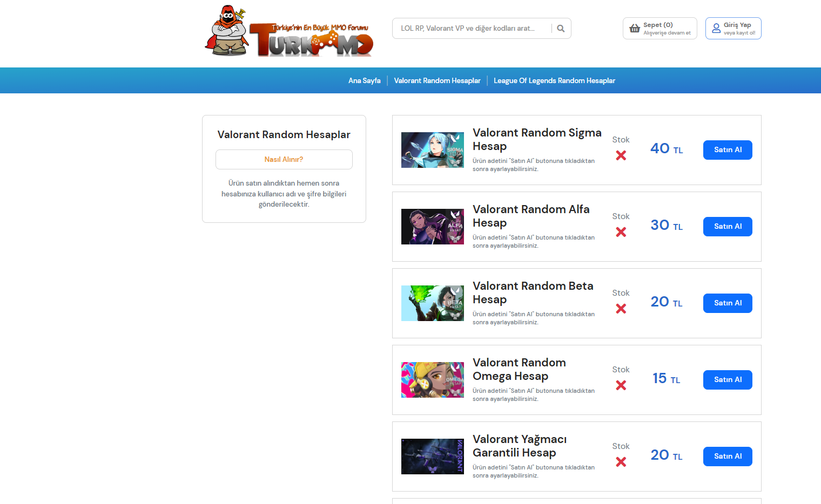Screen dimensions: 821x504
Task: Click the Stok label in Omega Hesap row
Action: pyautogui.click(x=621, y=370)
